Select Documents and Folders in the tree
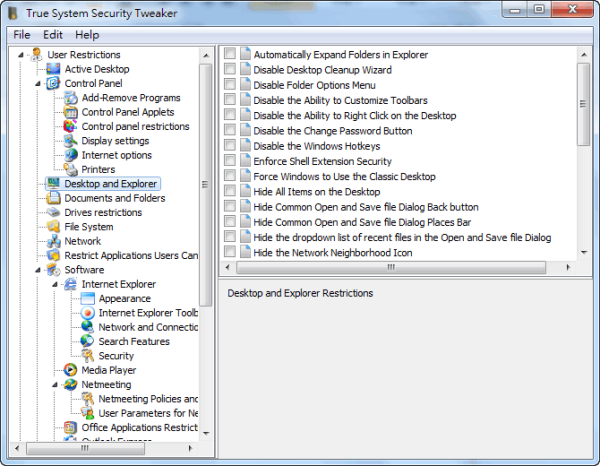Image resolution: width=600 pixels, height=466 pixels. (x=115, y=198)
